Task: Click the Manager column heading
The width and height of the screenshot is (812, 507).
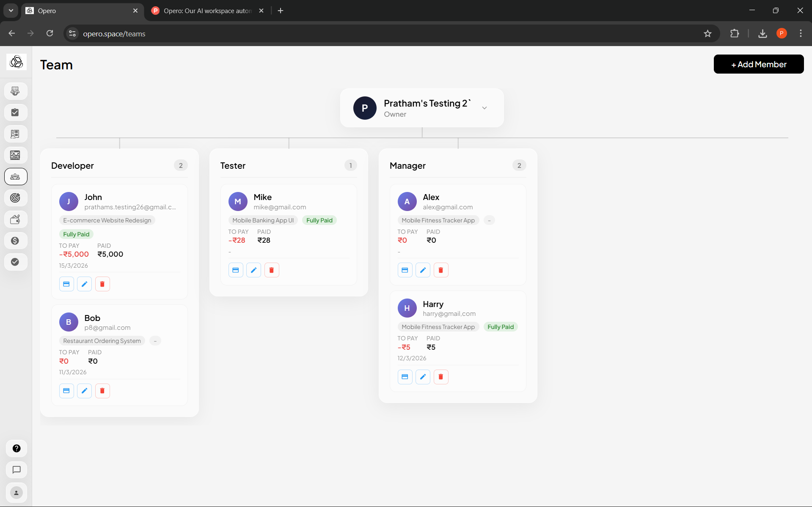Action: pos(407,166)
